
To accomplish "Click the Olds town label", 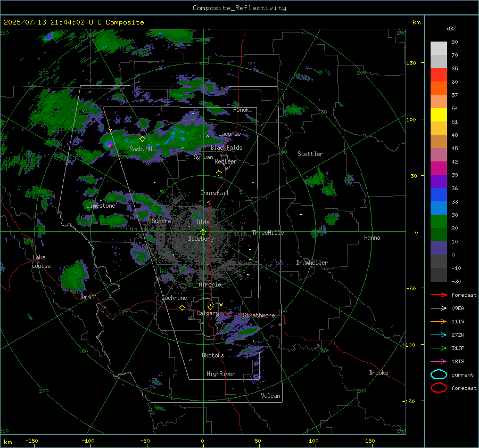I will (x=203, y=222).
